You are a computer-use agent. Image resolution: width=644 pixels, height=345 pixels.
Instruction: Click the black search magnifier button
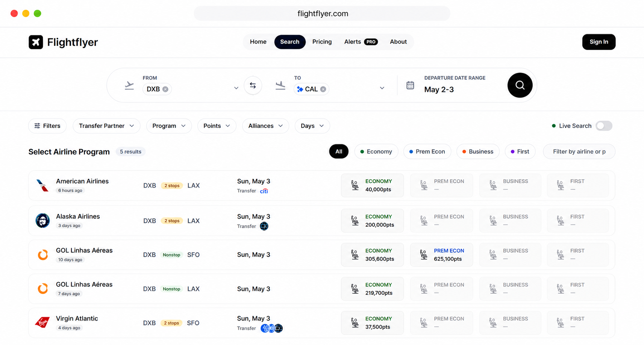(520, 85)
